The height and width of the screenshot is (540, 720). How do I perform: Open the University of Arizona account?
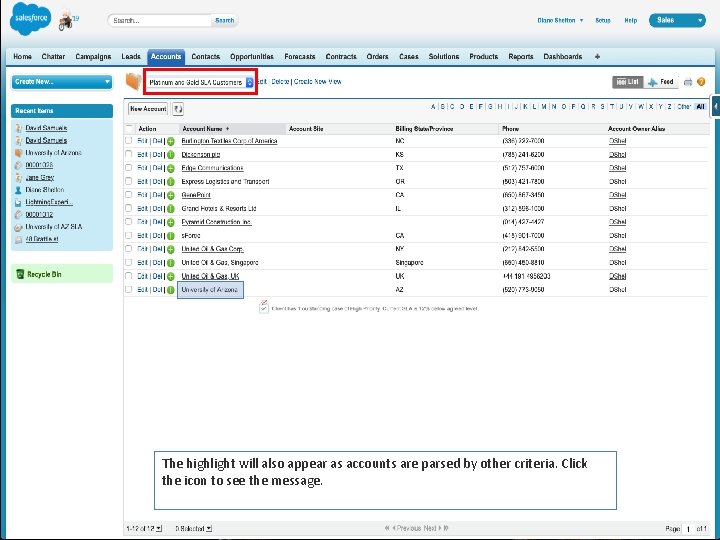pos(210,290)
